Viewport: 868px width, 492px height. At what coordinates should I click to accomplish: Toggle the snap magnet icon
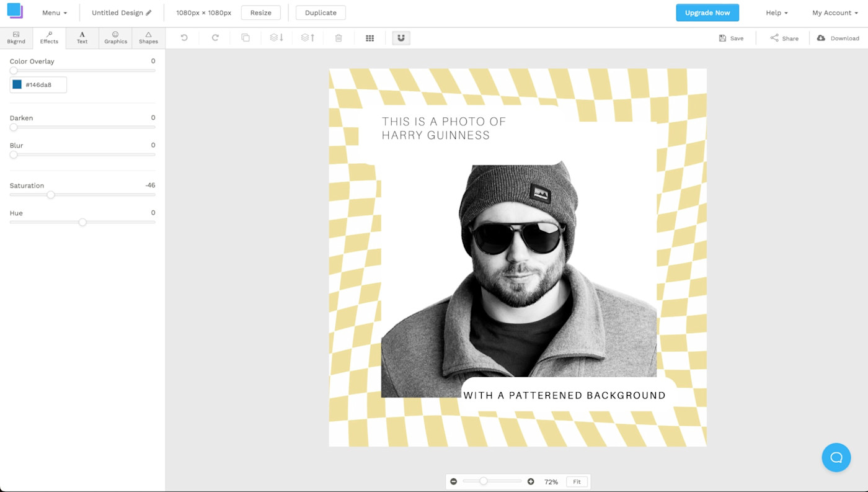[x=401, y=38]
